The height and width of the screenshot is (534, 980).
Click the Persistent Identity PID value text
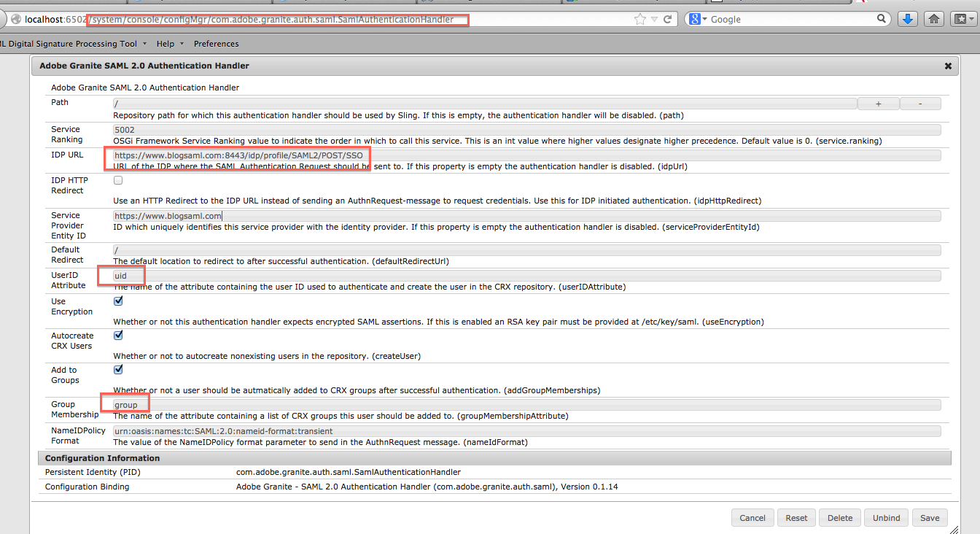pos(349,472)
